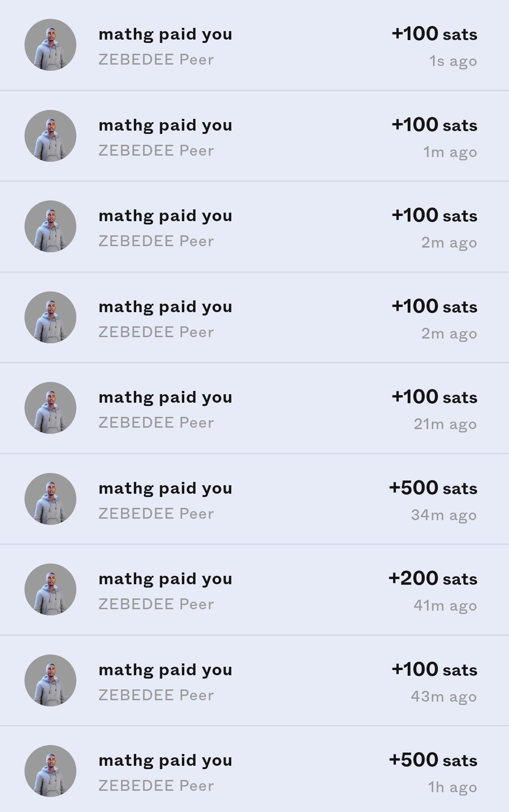The image size is (509, 812).
Task: Tap "ZEBEDEE Peer" label on the 1h payment
Action: (156, 786)
